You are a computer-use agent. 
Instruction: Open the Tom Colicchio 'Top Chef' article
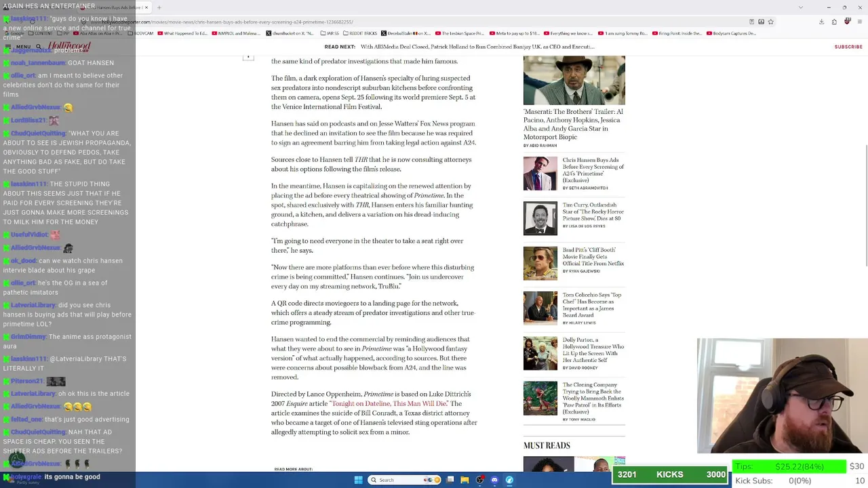[592, 305]
